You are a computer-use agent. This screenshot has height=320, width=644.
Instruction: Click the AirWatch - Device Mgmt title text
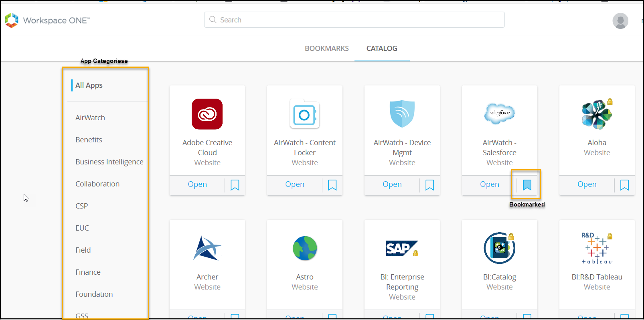402,148
